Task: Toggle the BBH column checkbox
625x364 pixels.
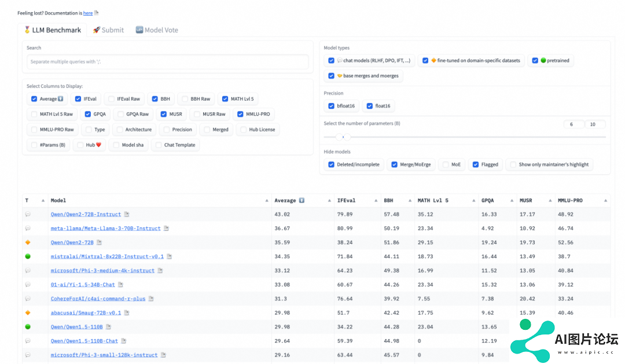Action: click(155, 99)
